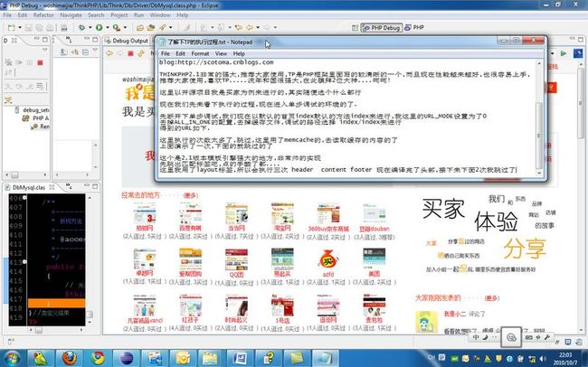Click code editor horizontal scrollbar thumb
Screen dimensions: 588x367
pyautogui.click(x=39, y=330)
